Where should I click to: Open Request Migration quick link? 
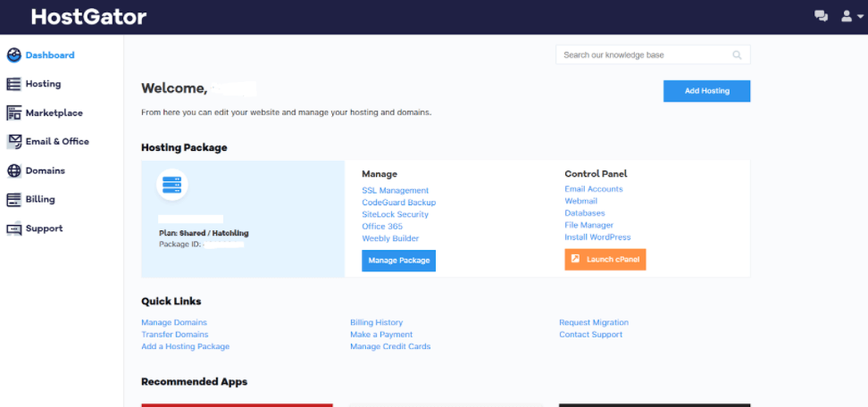[594, 322]
